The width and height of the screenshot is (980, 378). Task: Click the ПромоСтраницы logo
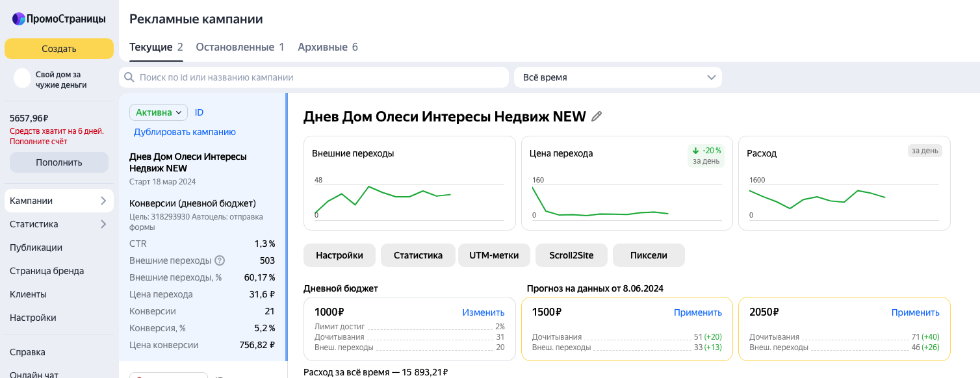[58, 19]
